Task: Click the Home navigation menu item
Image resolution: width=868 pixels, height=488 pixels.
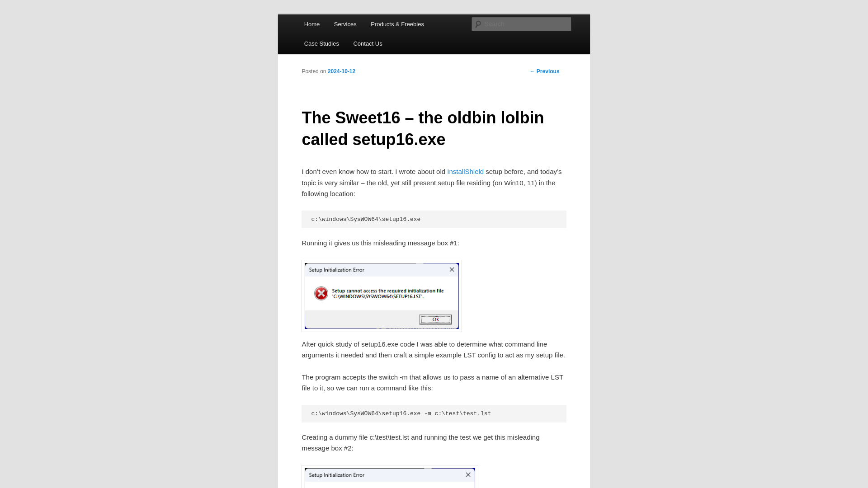Action: [311, 24]
